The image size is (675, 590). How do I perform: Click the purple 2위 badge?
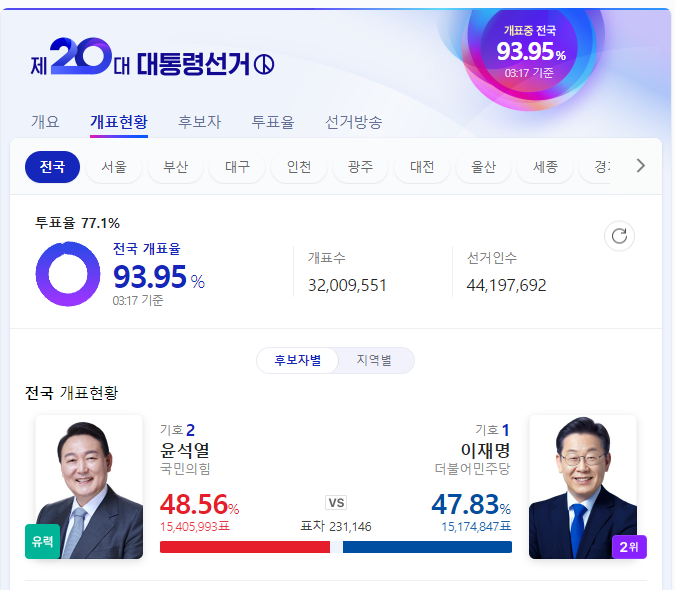pyautogui.click(x=629, y=547)
